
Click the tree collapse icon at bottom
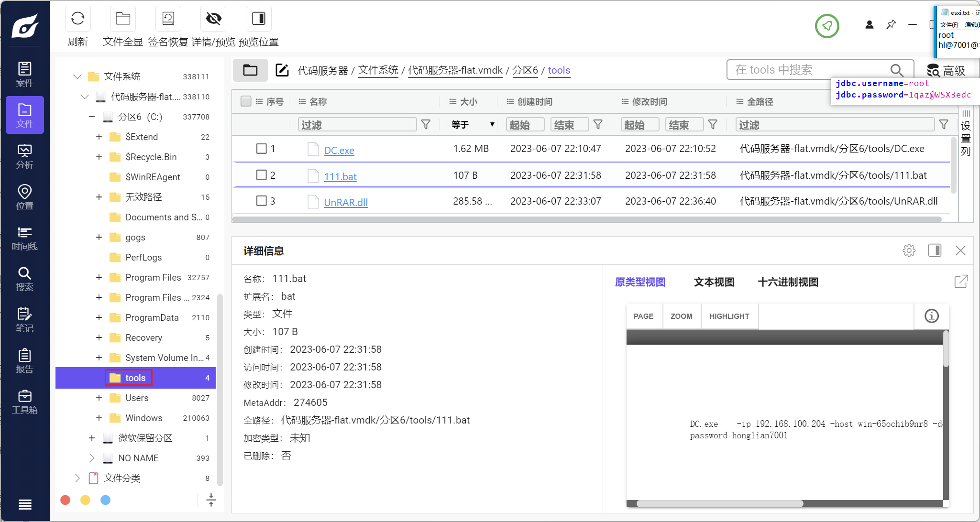(211, 500)
